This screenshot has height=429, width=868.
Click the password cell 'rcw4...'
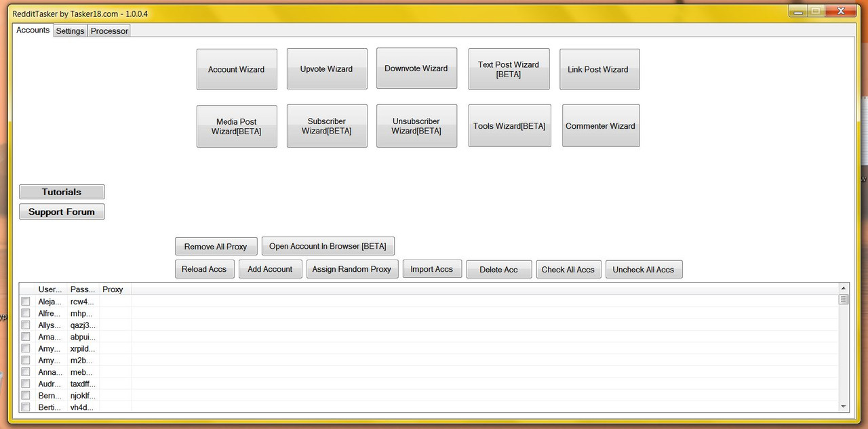82,302
